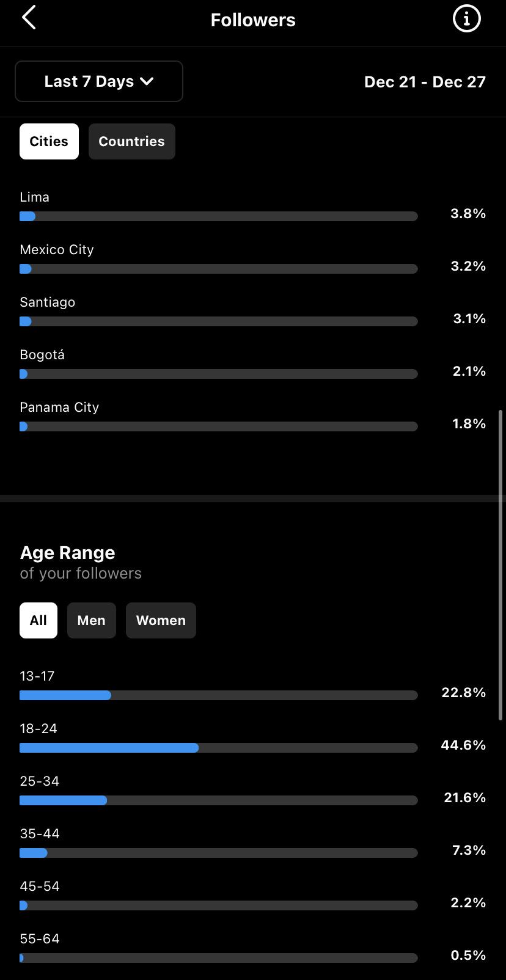Viewport: 506px width, 980px height.
Task: Click the Dec 21 - Dec 27 date range
Action: (x=425, y=82)
